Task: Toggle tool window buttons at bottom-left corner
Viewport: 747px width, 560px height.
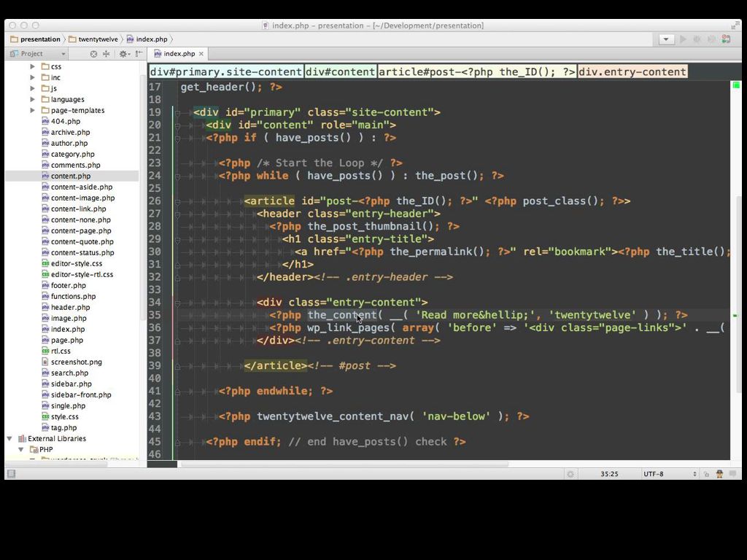Action: coord(11,474)
